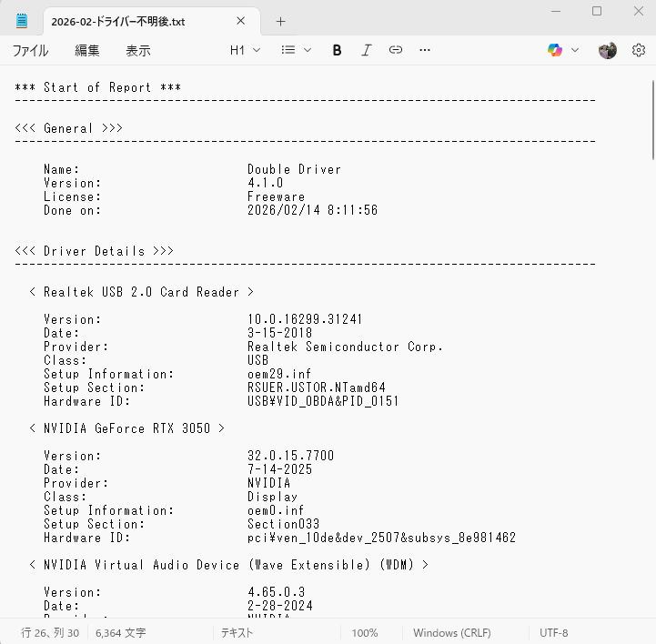Insert a link using the link icon
656x644 pixels.
396,51
